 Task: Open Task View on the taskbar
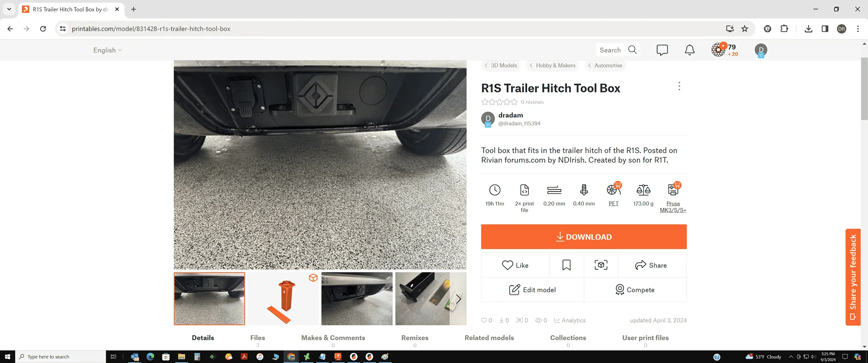(114, 356)
